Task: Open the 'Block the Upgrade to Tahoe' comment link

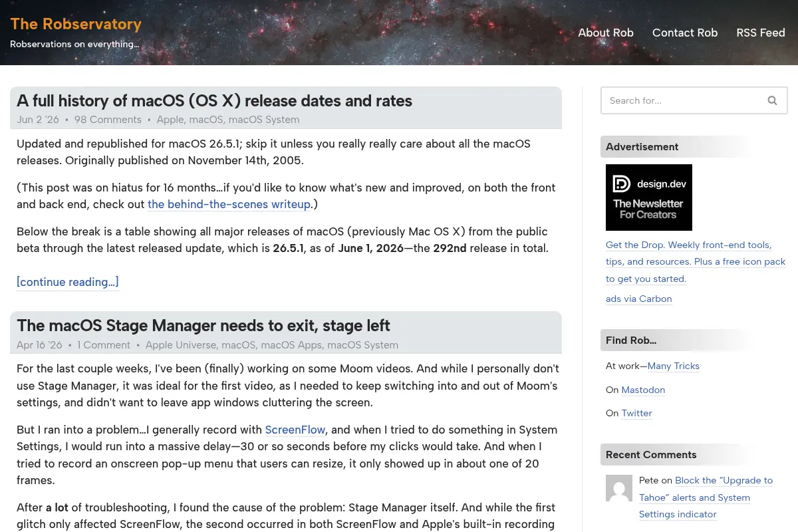Action: 706,497
